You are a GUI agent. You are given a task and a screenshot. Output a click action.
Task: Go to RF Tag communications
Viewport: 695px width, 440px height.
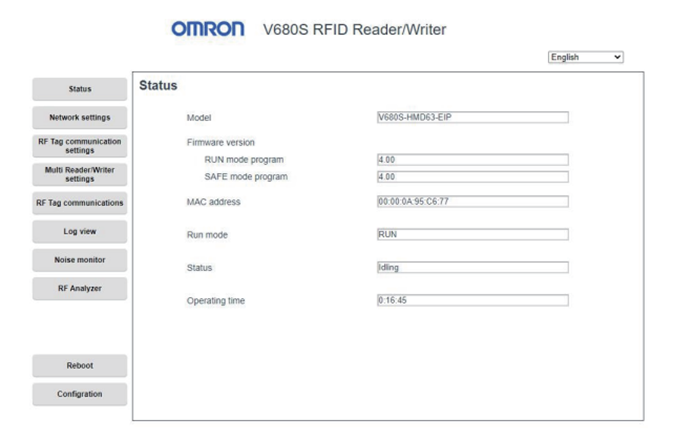coord(80,203)
